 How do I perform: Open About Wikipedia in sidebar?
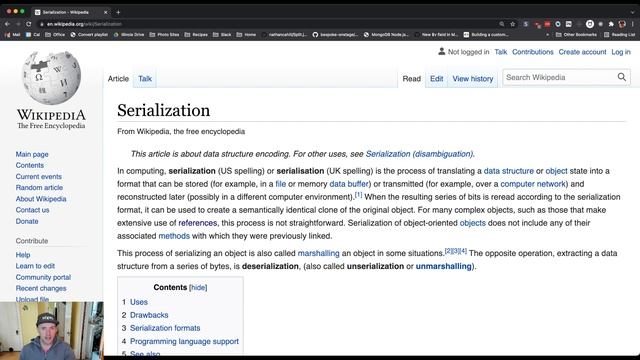click(x=41, y=199)
